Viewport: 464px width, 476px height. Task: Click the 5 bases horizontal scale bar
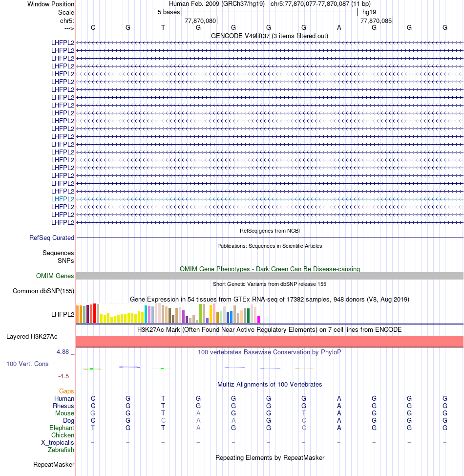270,12
